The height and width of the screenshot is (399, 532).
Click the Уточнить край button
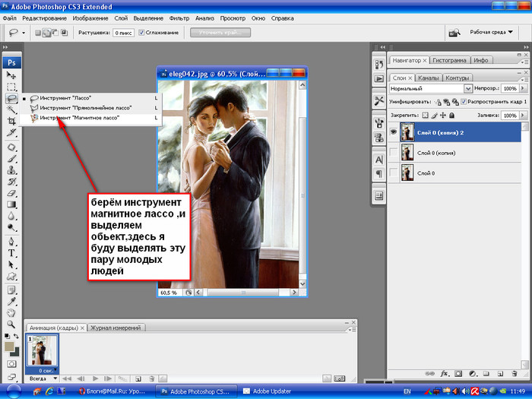(220, 33)
